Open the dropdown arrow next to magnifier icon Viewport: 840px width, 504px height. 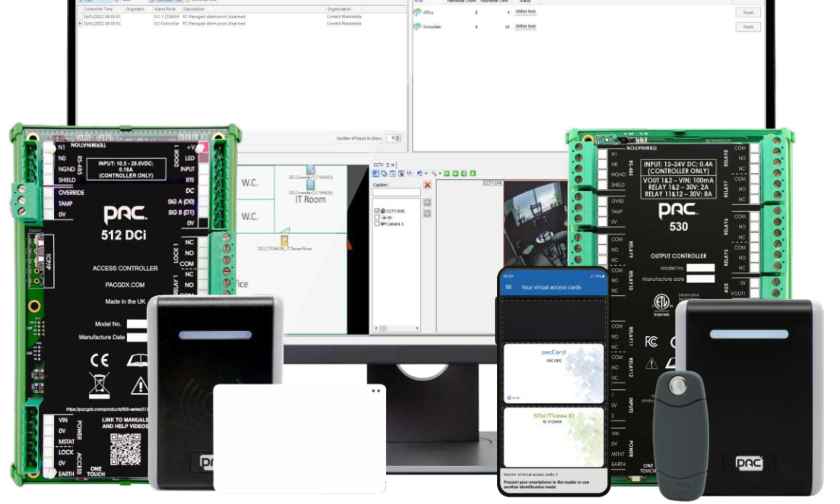(440, 174)
